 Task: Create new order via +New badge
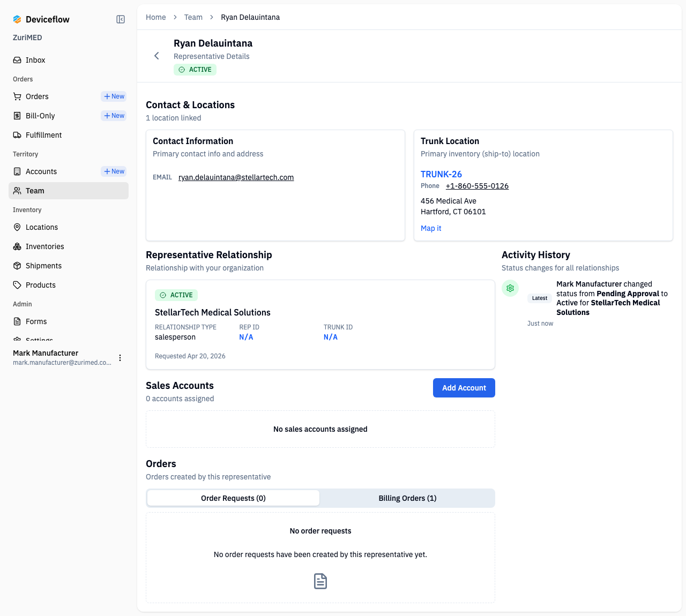[x=114, y=96]
